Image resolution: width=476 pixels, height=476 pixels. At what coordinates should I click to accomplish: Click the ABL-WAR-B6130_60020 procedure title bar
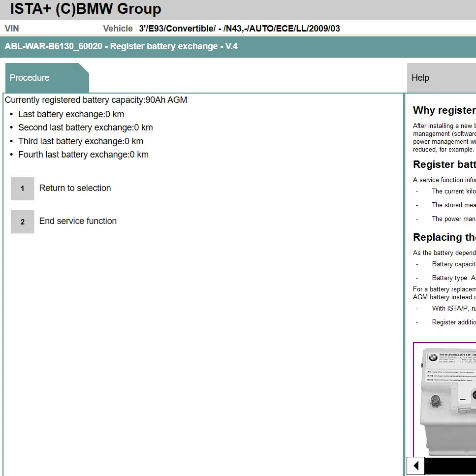click(x=121, y=47)
